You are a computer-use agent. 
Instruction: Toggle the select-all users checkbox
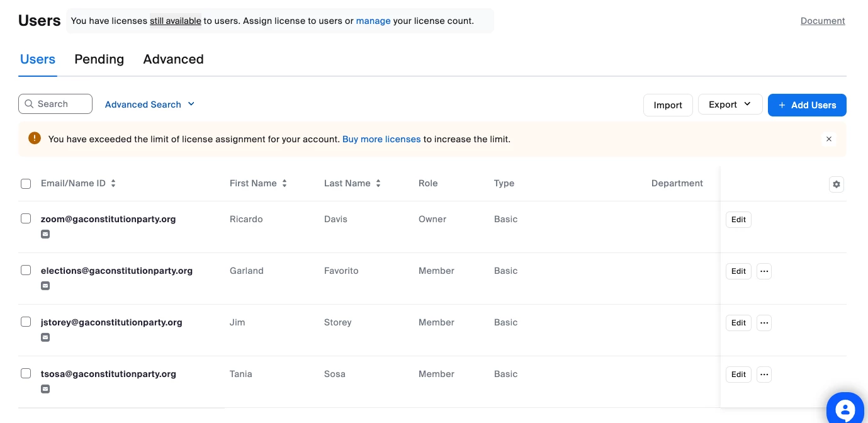[x=26, y=184]
